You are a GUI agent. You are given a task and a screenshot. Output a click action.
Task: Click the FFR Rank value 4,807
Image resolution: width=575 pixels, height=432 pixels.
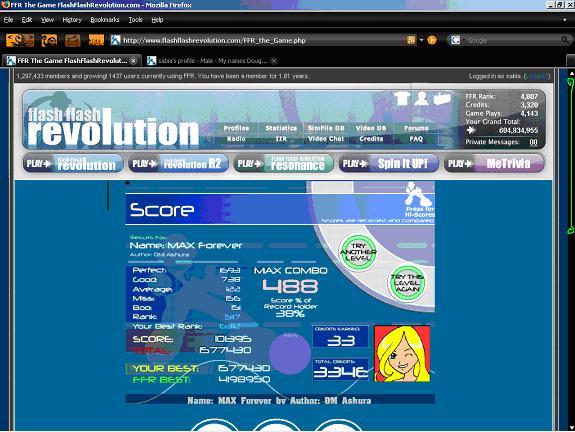click(529, 96)
